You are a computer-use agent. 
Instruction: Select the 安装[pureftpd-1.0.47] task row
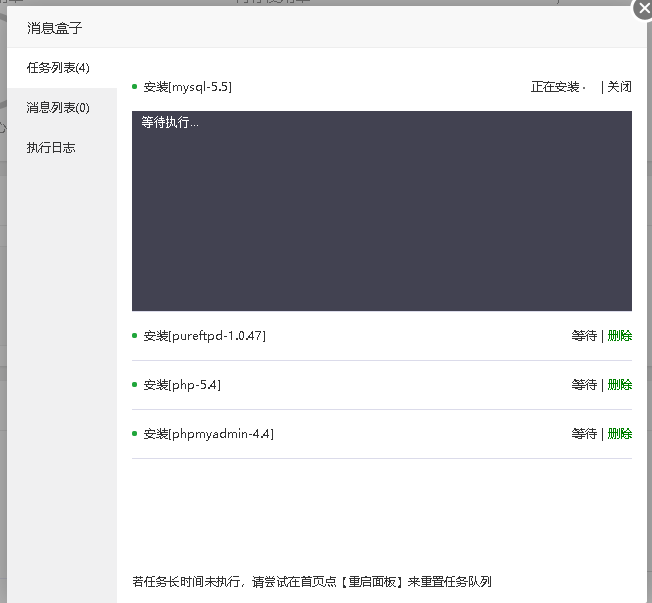(x=382, y=336)
